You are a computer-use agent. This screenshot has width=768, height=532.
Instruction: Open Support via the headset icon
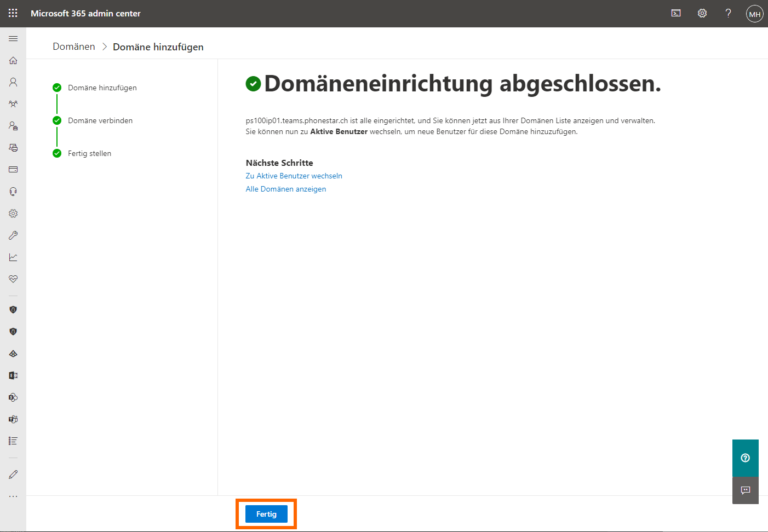13,192
